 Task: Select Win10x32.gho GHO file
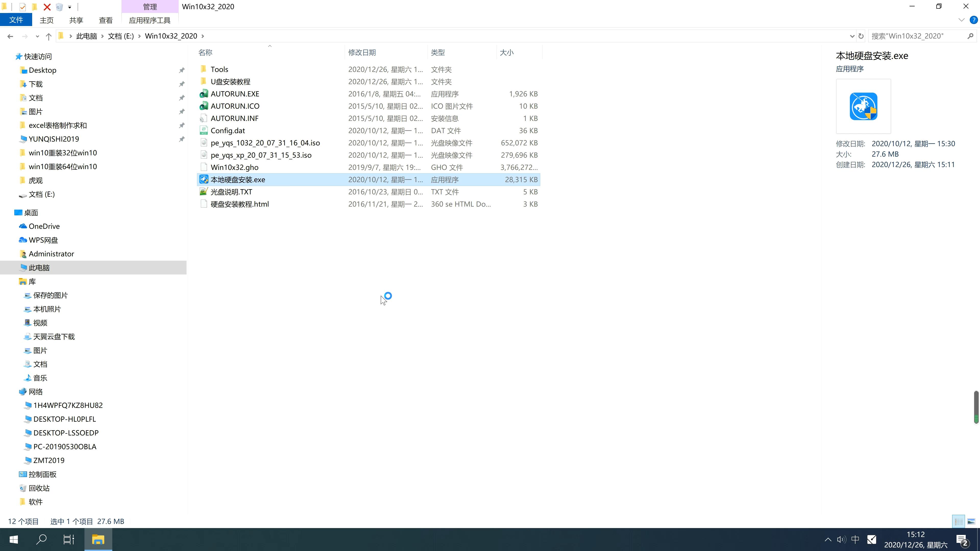(235, 167)
